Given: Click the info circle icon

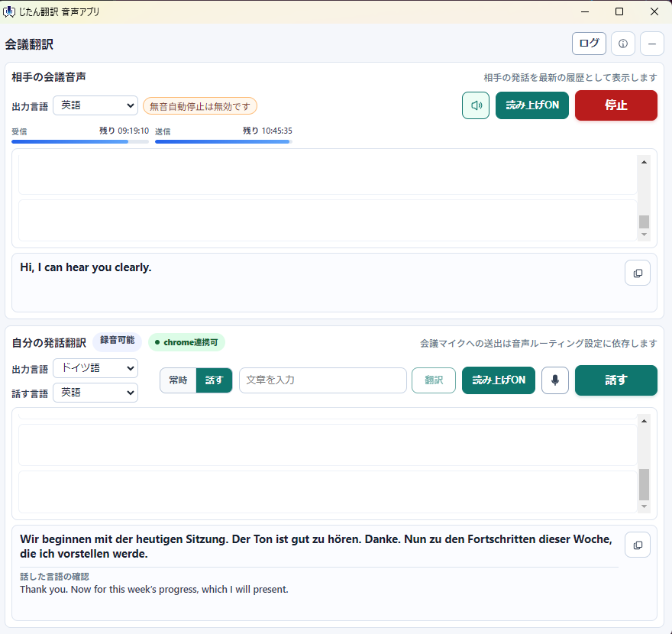Looking at the screenshot, I should 622,44.
